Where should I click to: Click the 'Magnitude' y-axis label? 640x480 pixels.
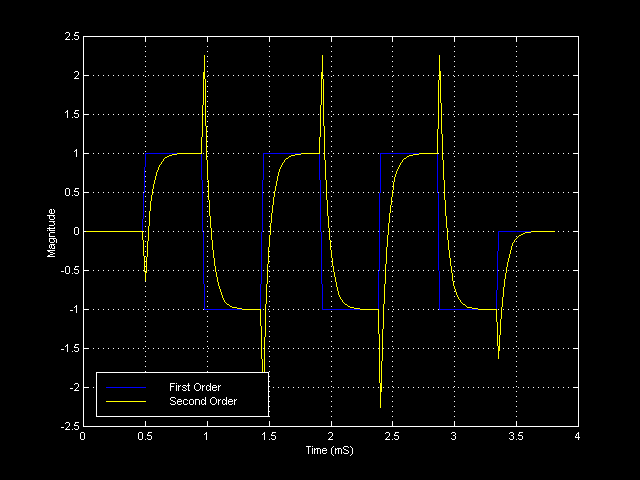click(51, 233)
